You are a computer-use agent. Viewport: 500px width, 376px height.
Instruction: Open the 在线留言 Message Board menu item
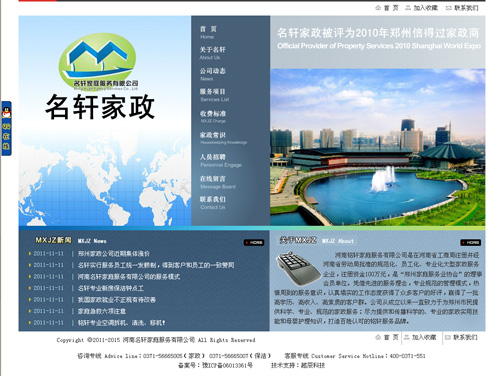pos(218,182)
